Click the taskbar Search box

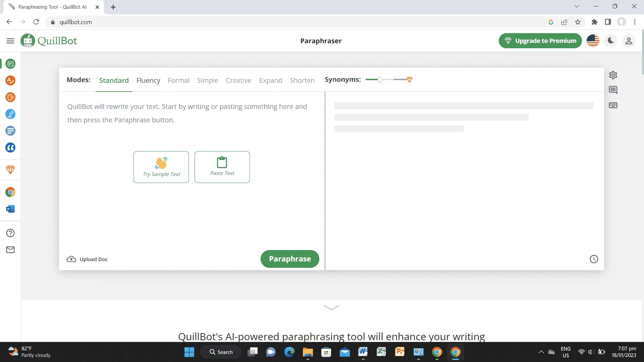click(x=221, y=352)
